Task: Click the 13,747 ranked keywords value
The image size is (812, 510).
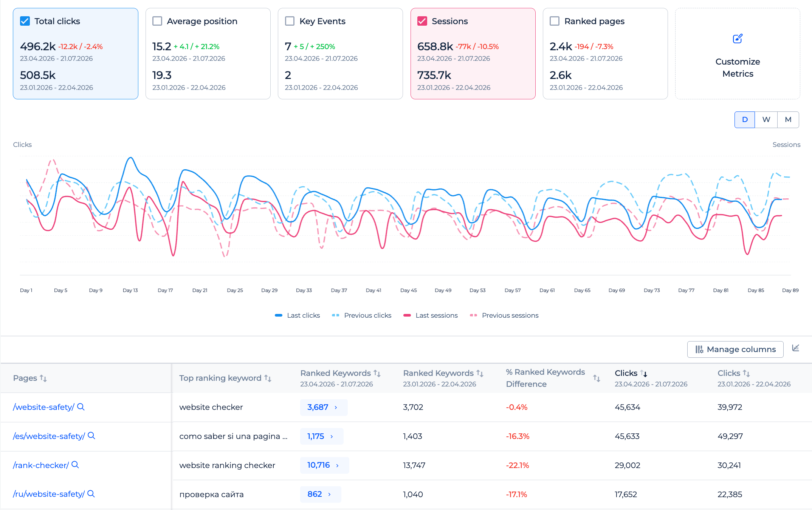Action: tap(414, 465)
